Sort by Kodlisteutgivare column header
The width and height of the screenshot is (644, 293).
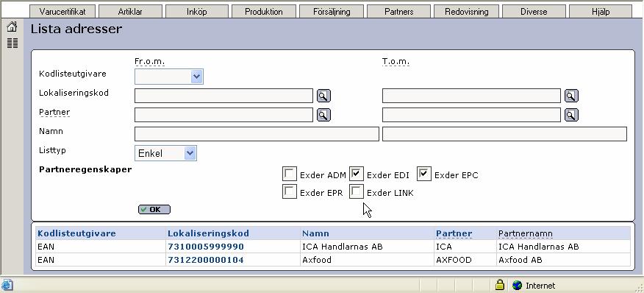(x=76, y=233)
